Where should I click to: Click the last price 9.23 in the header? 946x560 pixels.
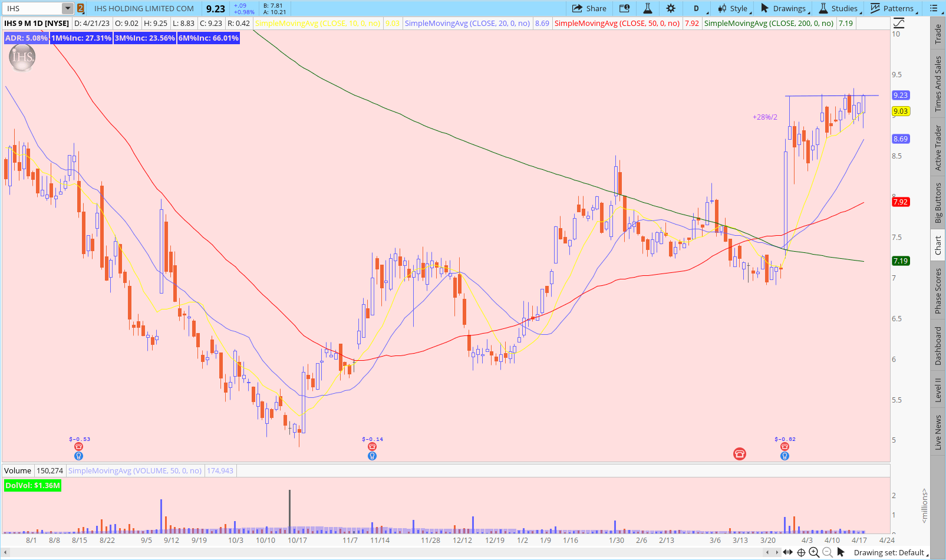[x=216, y=8]
